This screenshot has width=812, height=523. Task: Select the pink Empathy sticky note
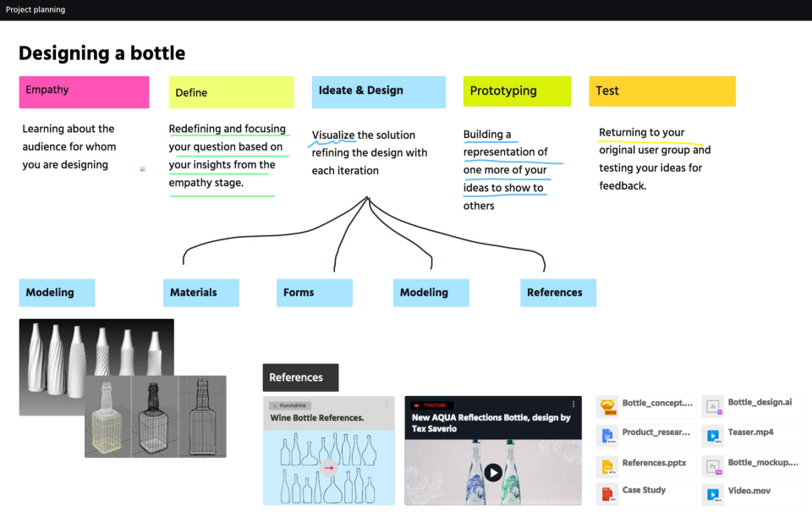tap(84, 91)
